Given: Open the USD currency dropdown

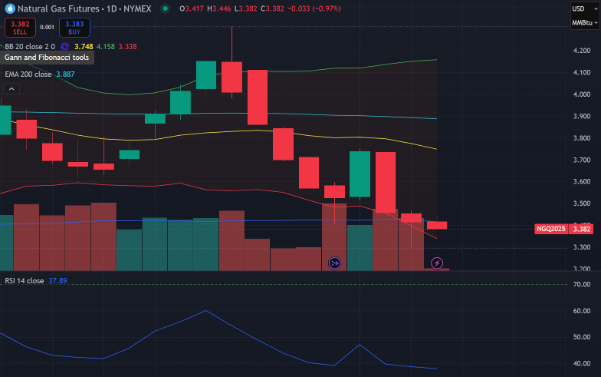Looking at the screenshot, I should point(585,8).
